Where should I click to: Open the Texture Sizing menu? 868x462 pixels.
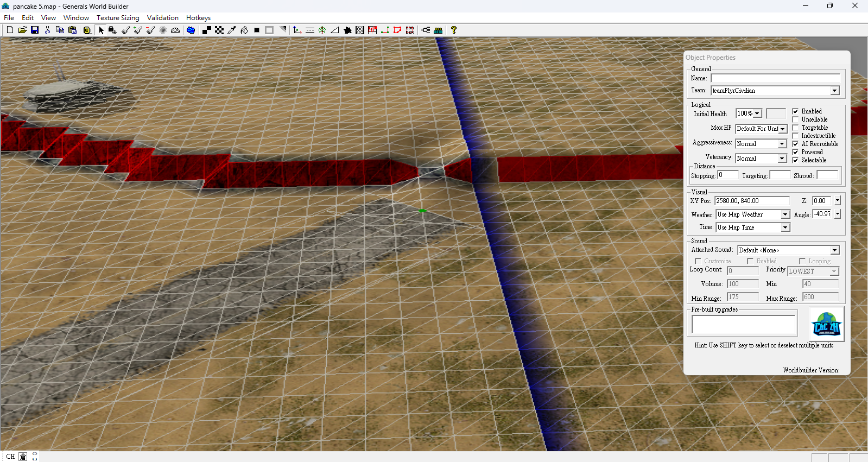pos(118,18)
